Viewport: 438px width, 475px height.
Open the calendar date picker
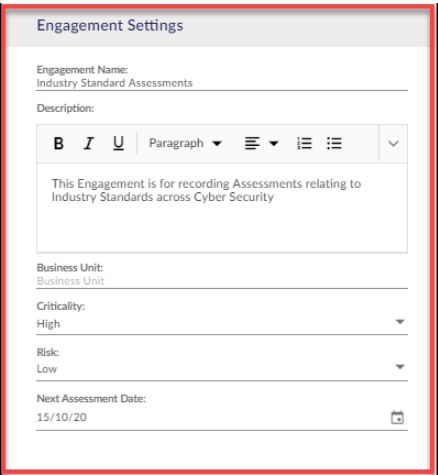click(397, 417)
